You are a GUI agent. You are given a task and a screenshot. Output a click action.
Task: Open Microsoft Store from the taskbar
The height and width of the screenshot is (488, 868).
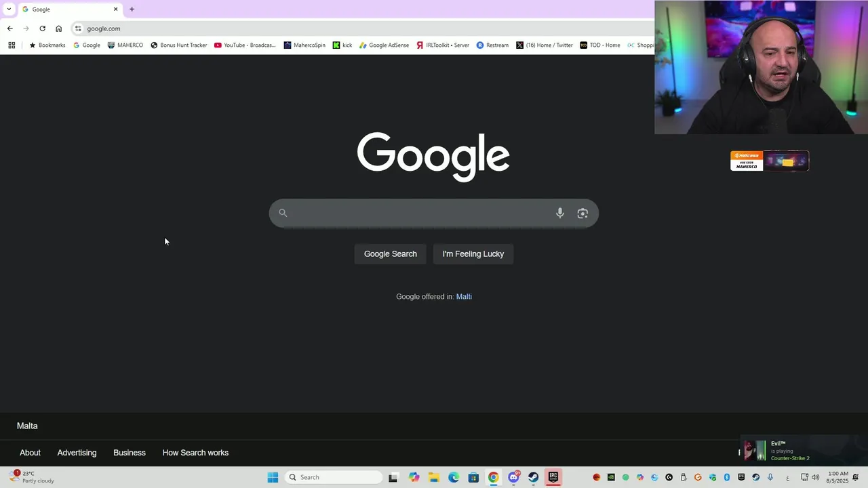(473, 477)
